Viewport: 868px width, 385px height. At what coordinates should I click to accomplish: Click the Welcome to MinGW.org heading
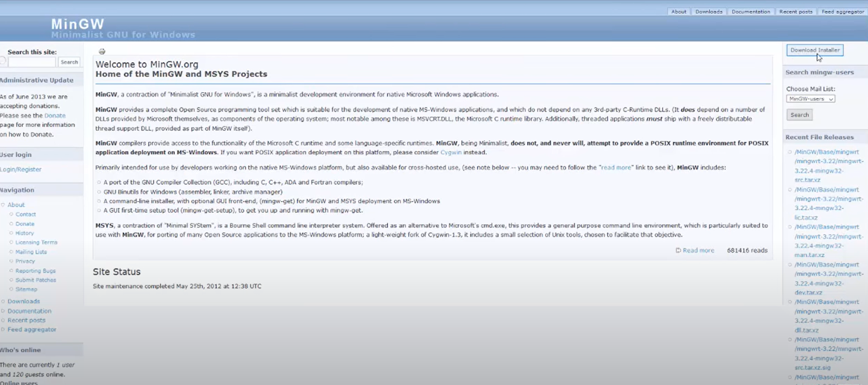[x=147, y=64]
